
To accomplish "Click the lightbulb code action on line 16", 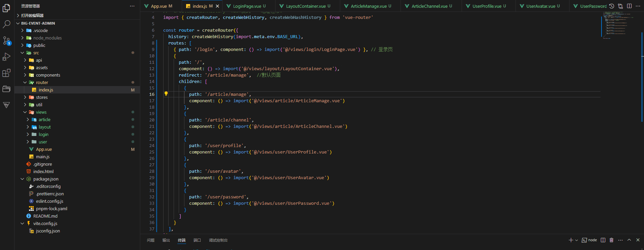I will point(166,94).
